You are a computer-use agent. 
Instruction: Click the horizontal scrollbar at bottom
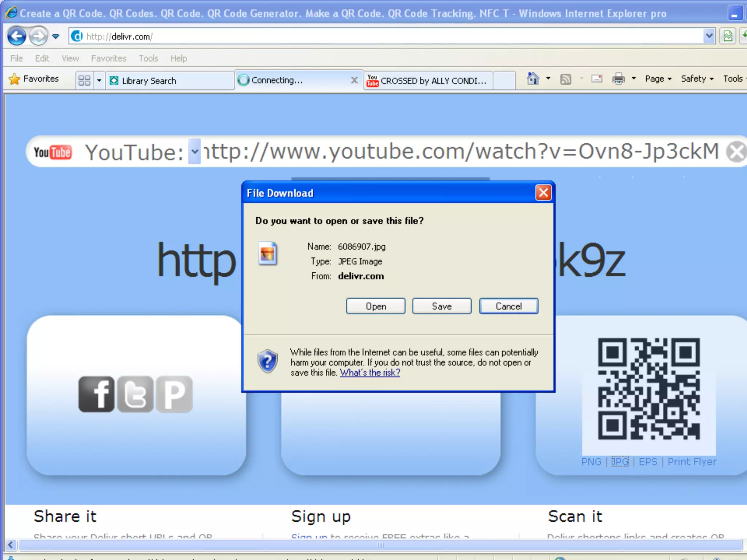380,545
